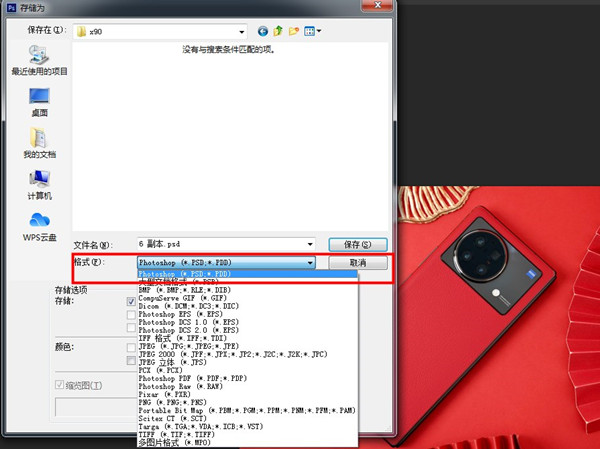The image size is (600, 449).
Task: Collapse the format (格式) dropdown list
Action: point(311,262)
